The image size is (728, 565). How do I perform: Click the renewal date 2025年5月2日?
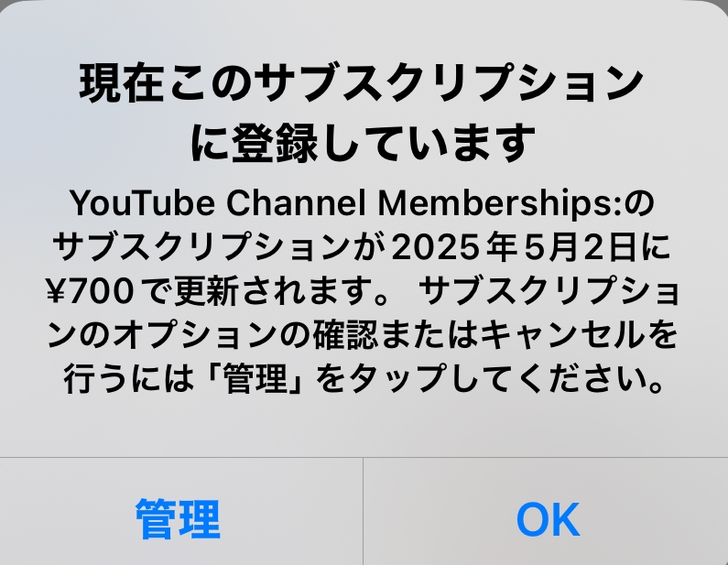coord(514,246)
